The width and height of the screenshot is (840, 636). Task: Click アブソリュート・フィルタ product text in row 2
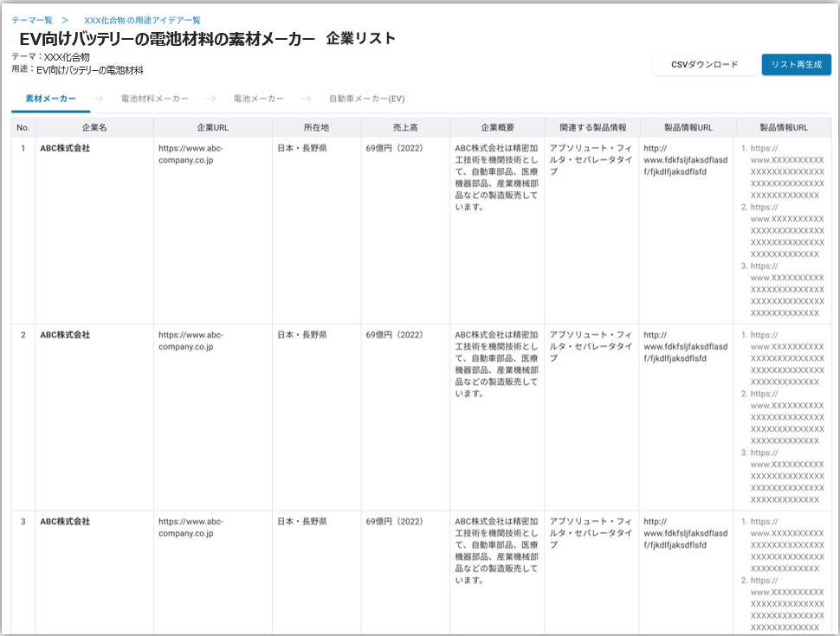591,346
